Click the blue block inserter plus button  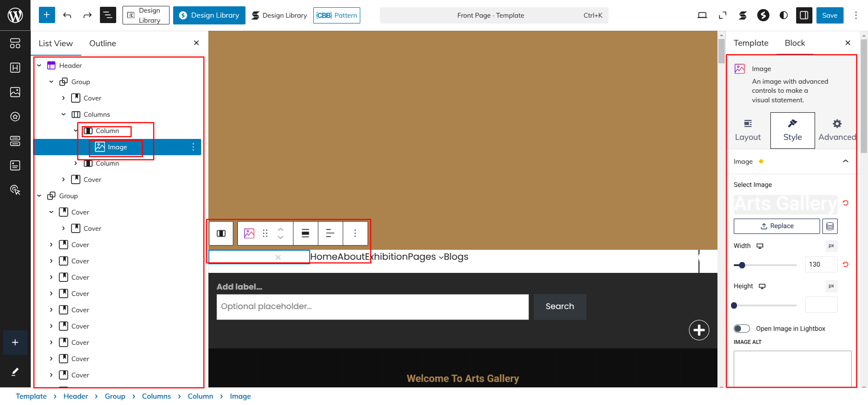tap(47, 15)
